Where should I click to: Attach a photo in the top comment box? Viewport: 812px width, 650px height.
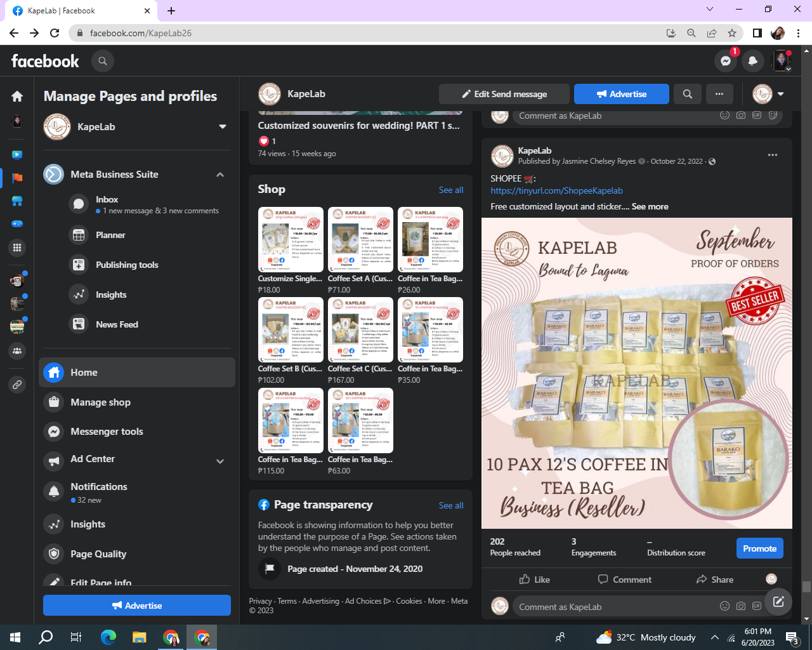tap(741, 116)
